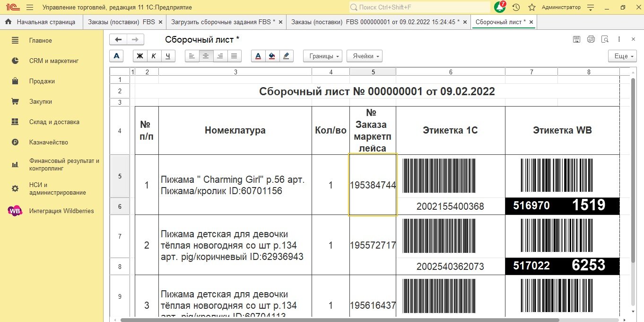Justify cell text across width
This screenshot has width=644, height=322.
234,56
